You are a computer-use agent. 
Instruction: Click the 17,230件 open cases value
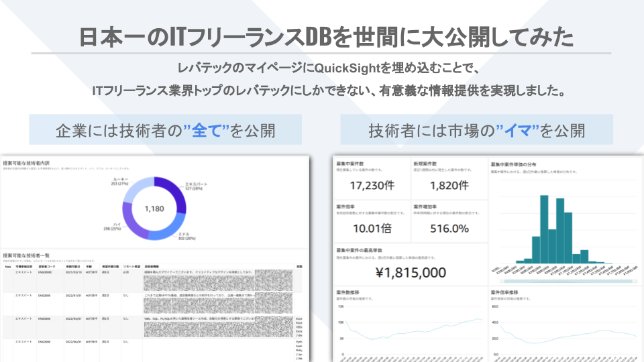tap(372, 186)
